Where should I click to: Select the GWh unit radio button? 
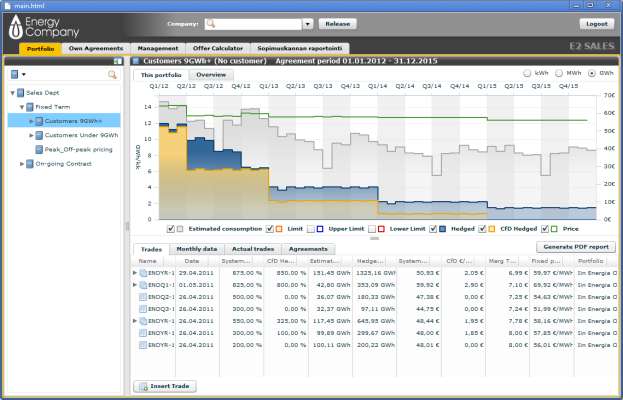click(592, 73)
